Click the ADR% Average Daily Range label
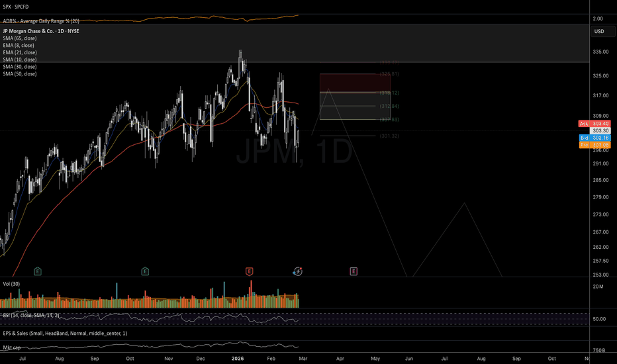The width and height of the screenshot is (617, 364). (41, 21)
